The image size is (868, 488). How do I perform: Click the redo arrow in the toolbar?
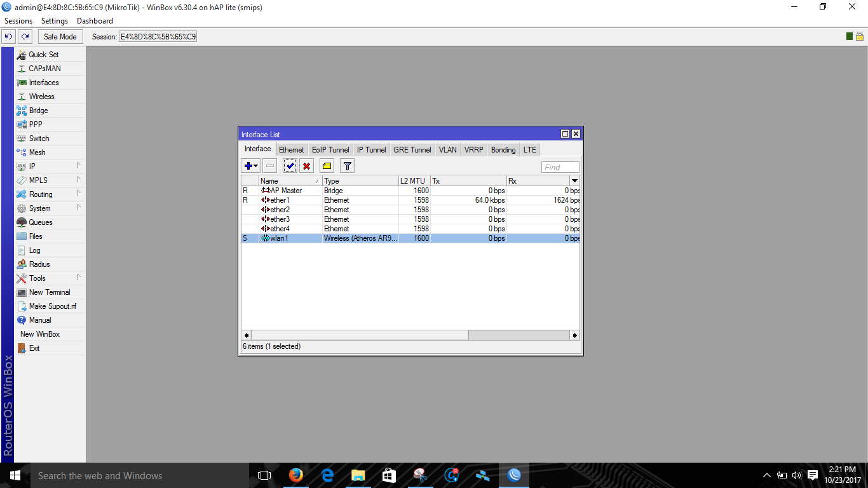click(24, 36)
